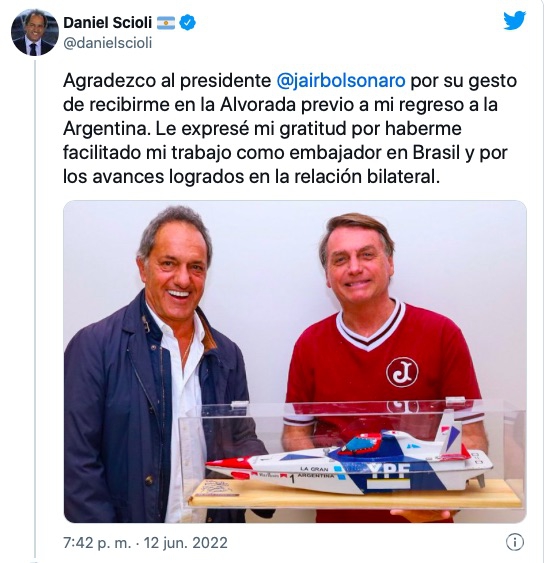Click the @danielscioli handle

click(108, 43)
